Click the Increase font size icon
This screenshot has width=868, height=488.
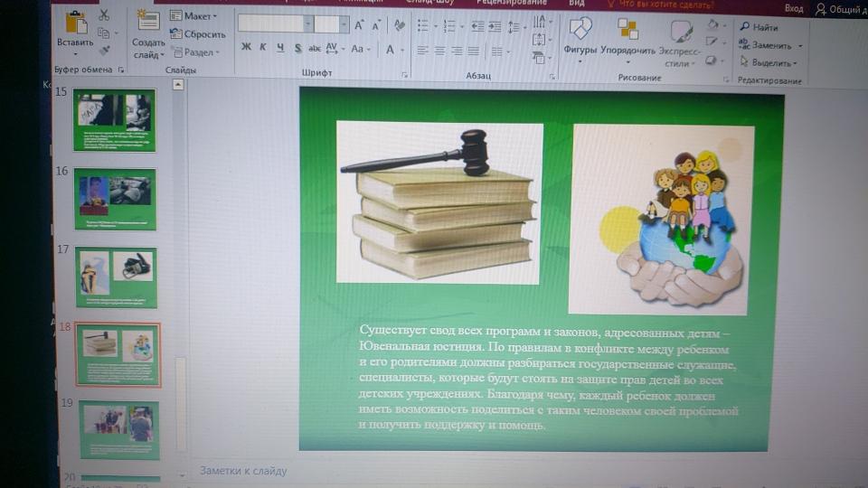pyautogui.click(x=359, y=25)
